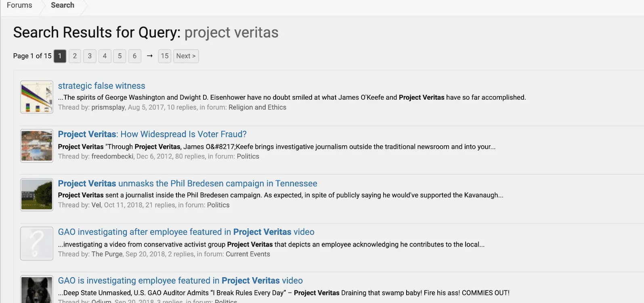Viewport: 644px width, 303px height.
Task: Open results page 6
Action: tap(134, 56)
